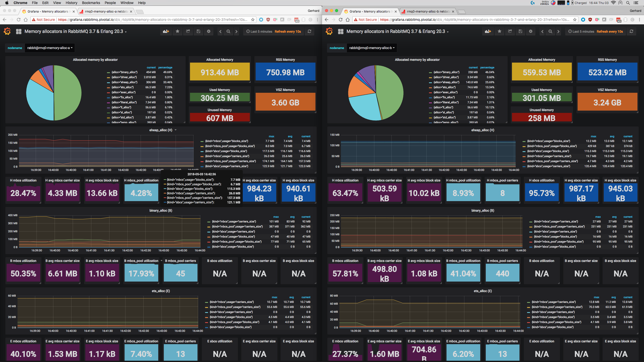Toggle ets_alloc legend series in left pie panel
Image resolution: width=644 pixels, height=362 pixels.
point(123,87)
